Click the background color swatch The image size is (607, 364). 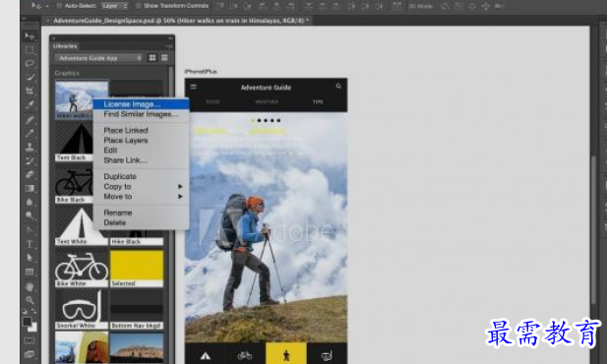[33, 328]
